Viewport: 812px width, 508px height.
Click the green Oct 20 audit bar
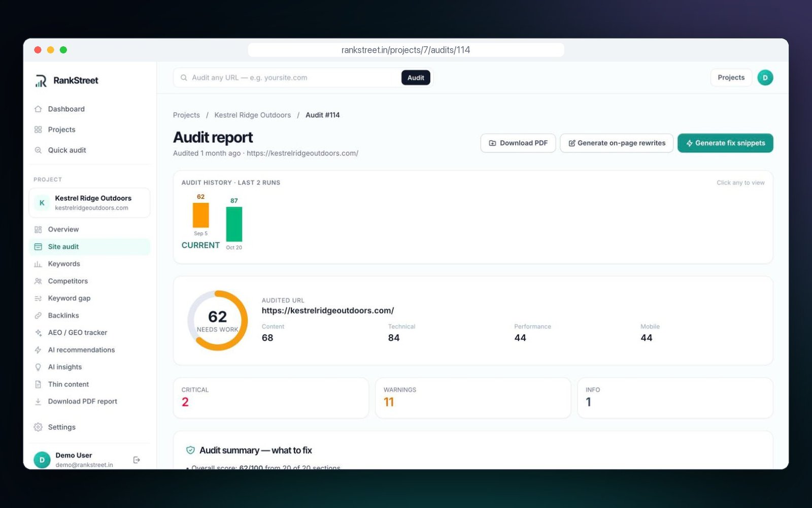[x=234, y=224]
